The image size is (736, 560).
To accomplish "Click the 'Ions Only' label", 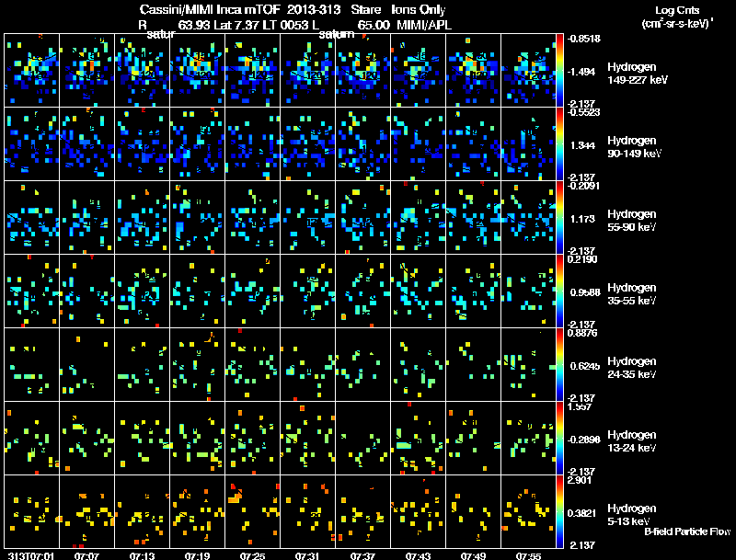I will coord(419,9).
